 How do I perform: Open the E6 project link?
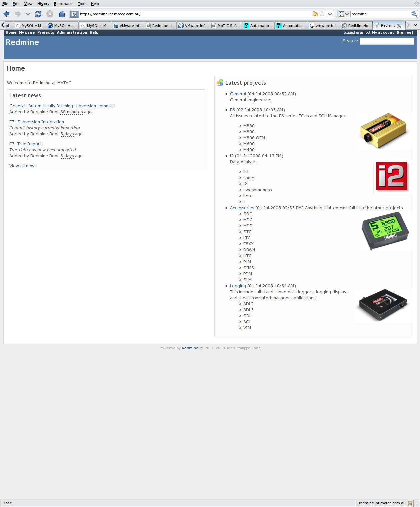[x=232, y=110]
